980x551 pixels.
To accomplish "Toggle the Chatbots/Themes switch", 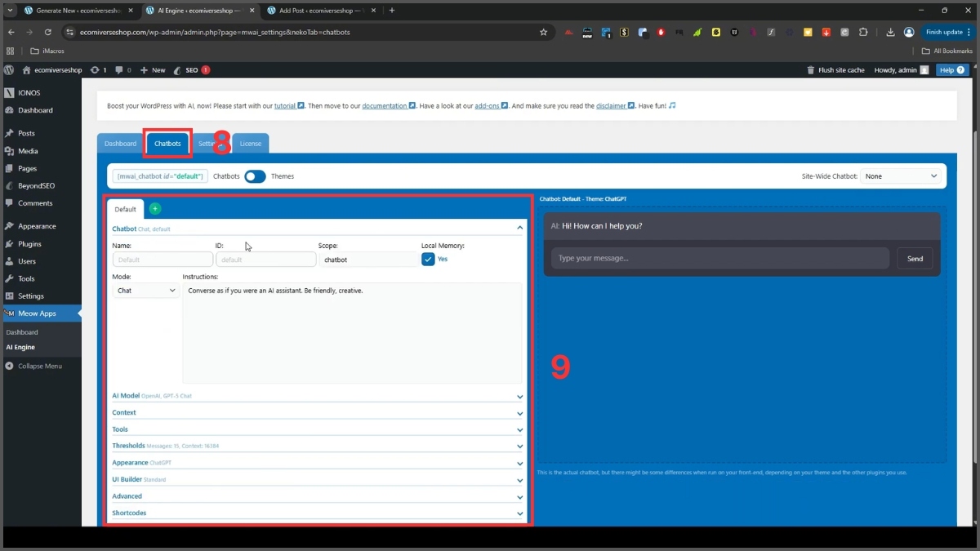I will coord(255,176).
